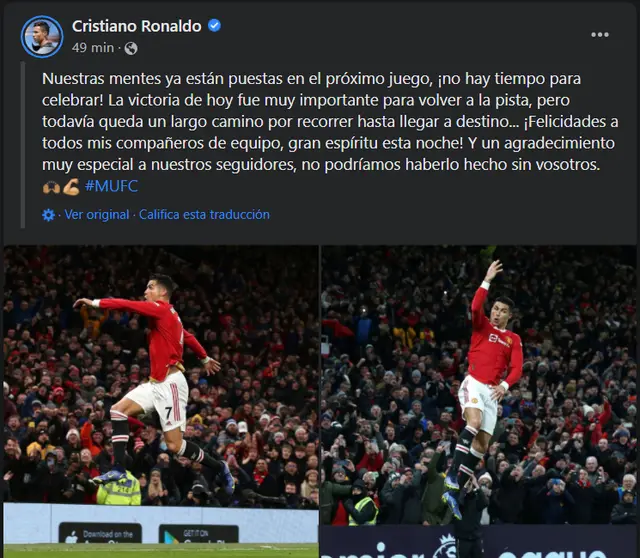Screen dimensions: 640x558
Task: Click the raised hands emoji
Action: coord(51,187)
